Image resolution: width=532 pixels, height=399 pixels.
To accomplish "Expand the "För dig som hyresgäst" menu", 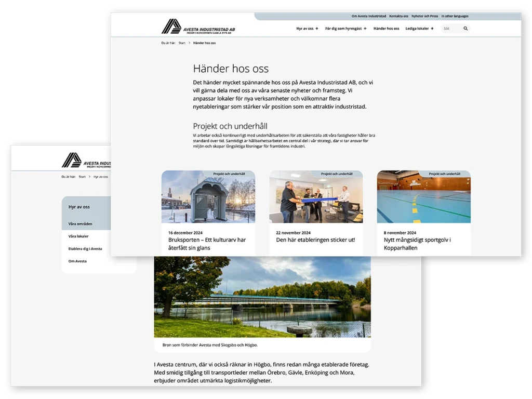I will pos(345,29).
